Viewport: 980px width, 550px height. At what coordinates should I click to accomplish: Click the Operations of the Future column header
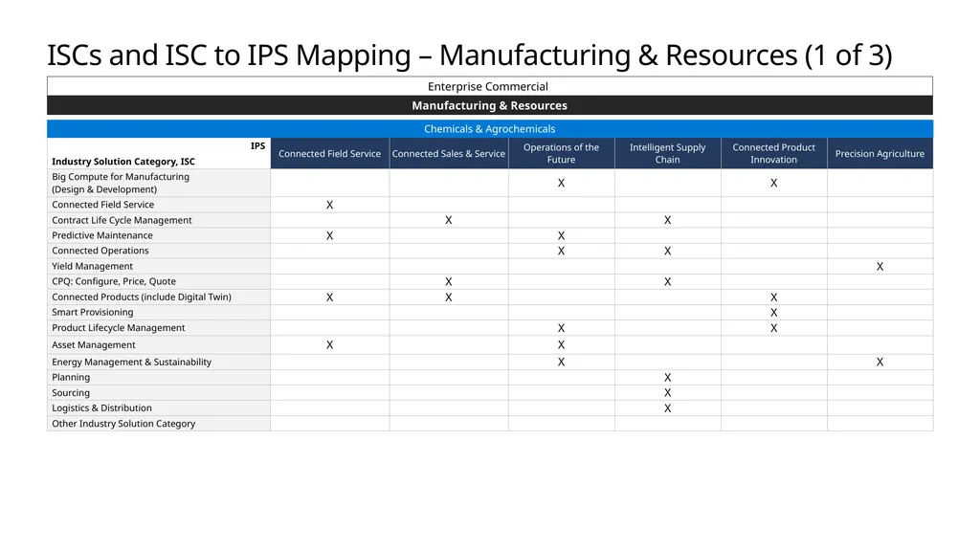tap(561, 154)
